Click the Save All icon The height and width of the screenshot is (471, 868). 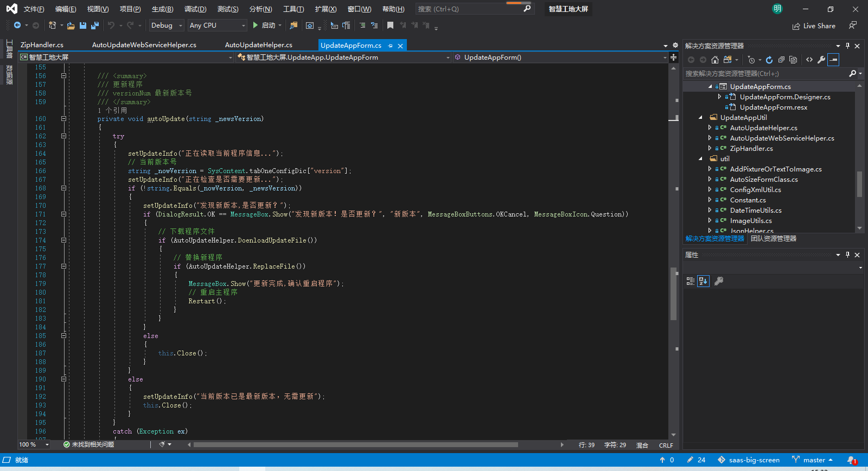point(95,26)
